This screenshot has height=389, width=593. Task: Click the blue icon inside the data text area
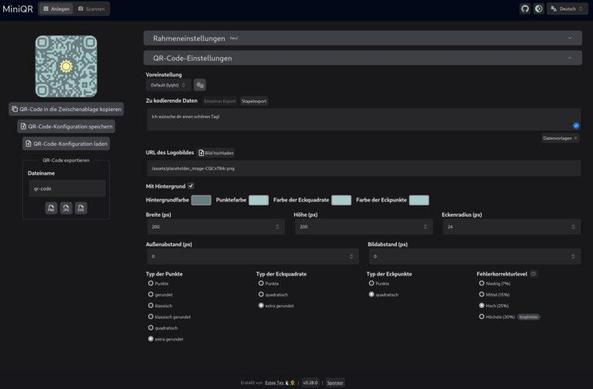pyautogui.click(x=576, y=126)
